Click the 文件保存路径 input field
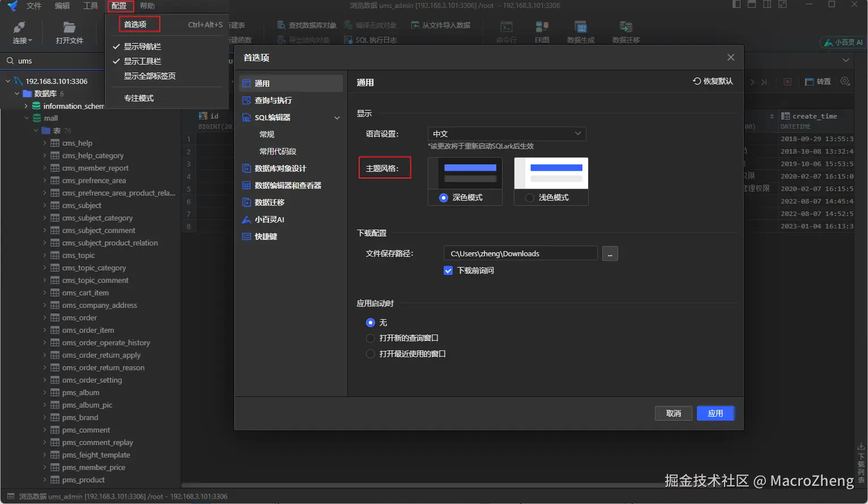 tap(521, 253)
